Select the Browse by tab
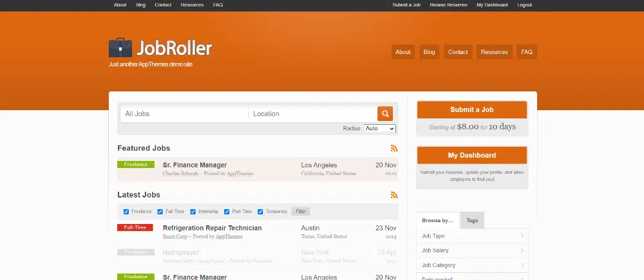 tap(437, 221)
